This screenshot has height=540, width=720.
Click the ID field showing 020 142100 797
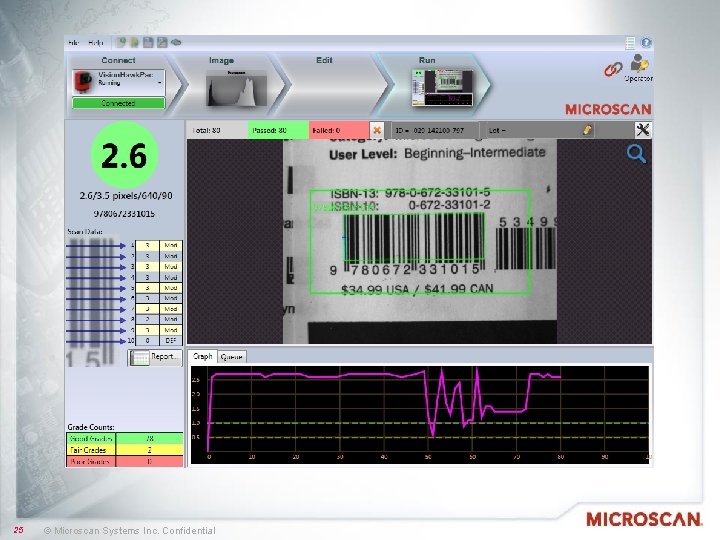(x=434, y=130)
